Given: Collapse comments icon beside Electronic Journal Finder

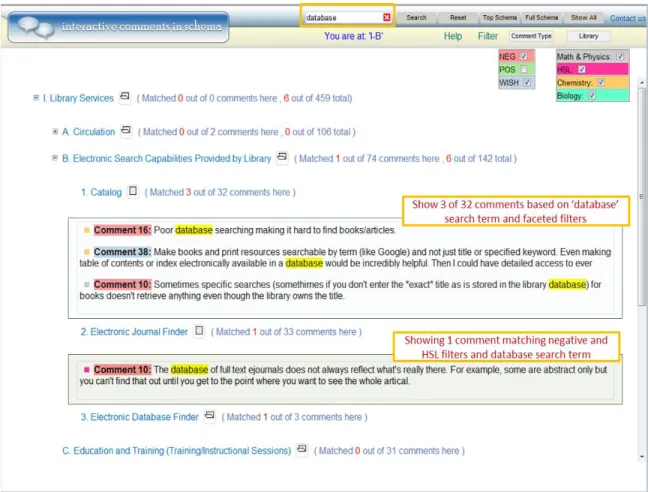Looking at the screenshot, I should pos(199,331).
